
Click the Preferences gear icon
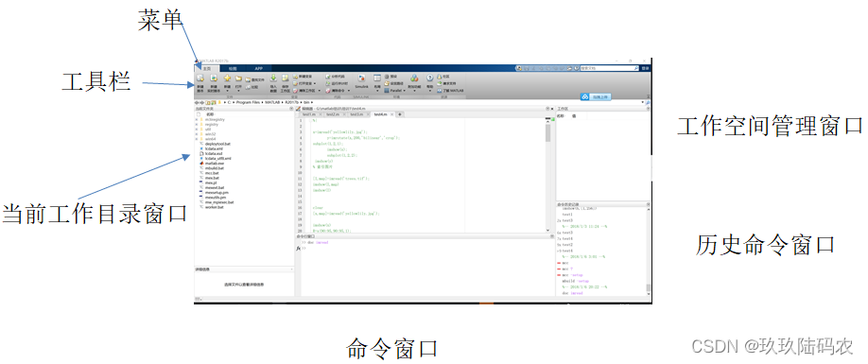coord(387,77)
